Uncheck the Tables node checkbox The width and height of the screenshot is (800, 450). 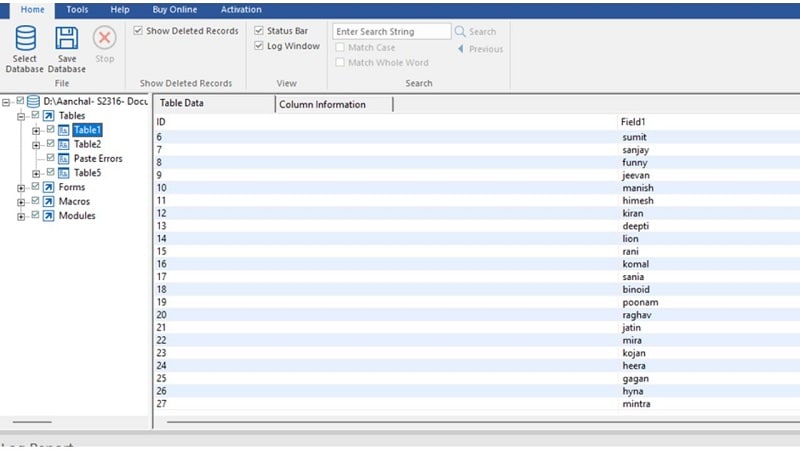tap(35, 115)
